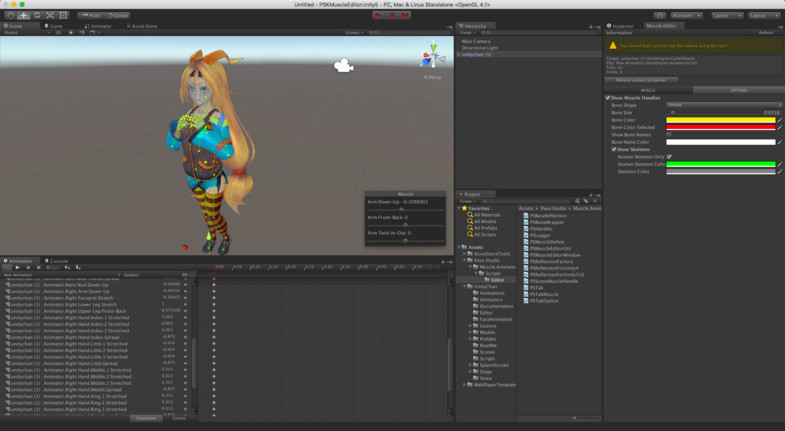Select the MUSCLE tab in Muscle Editor

click(649, 90)
